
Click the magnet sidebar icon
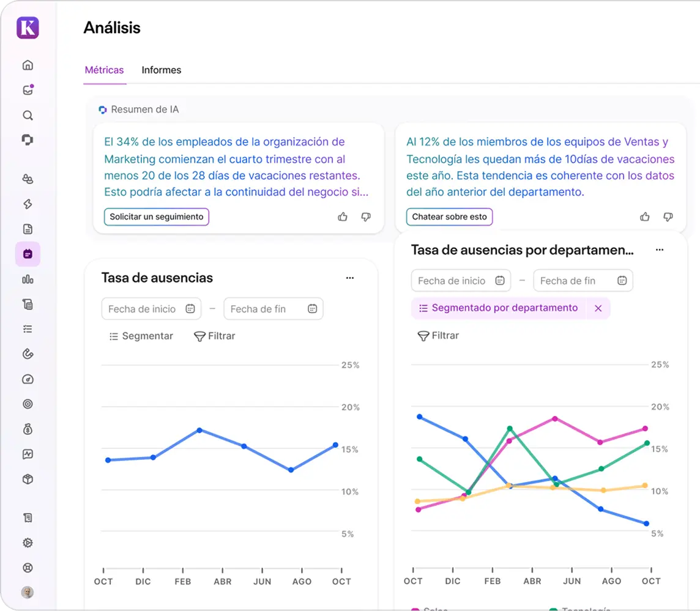coord(28,354)
